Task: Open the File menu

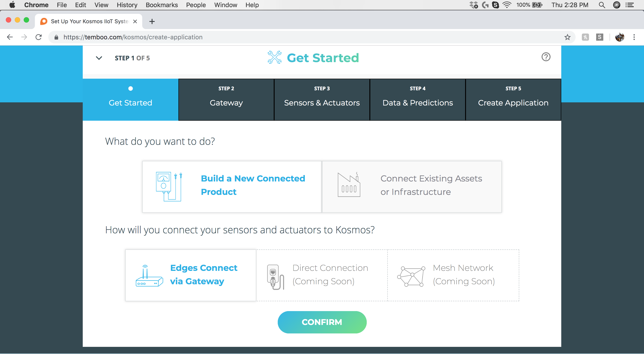Action: 62,5
